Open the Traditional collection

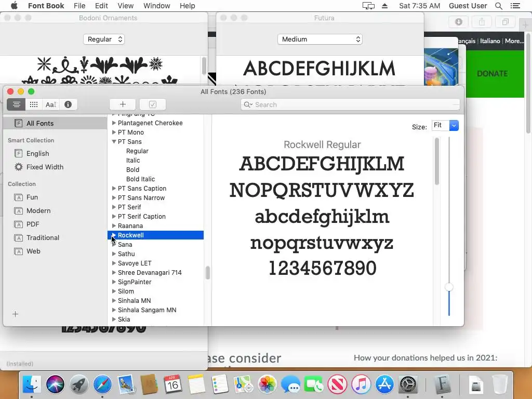point(43,237)
